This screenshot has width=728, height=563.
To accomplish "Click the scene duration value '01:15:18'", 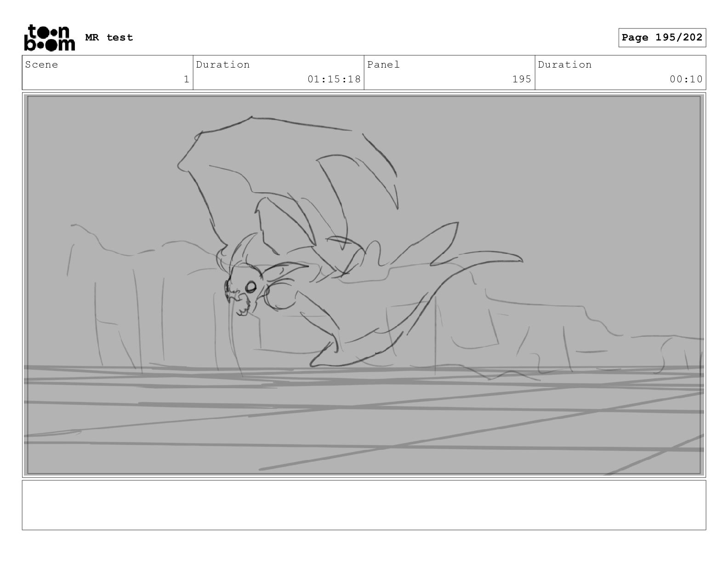I will pos(334,79).
